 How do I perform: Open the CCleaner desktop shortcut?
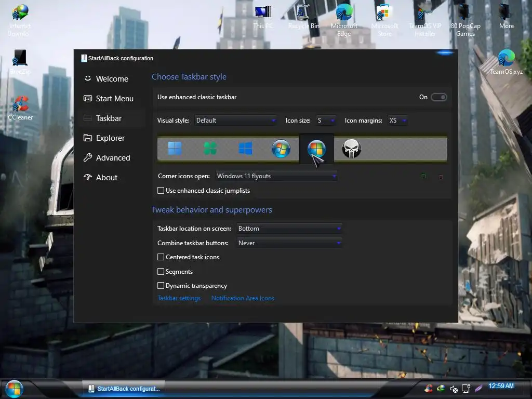20,108
